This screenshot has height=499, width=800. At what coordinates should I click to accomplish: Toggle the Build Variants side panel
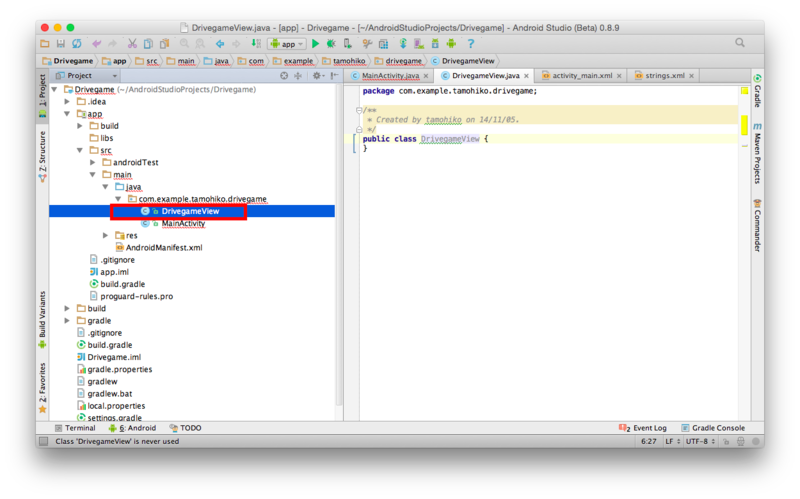click(x=42, y=320)
